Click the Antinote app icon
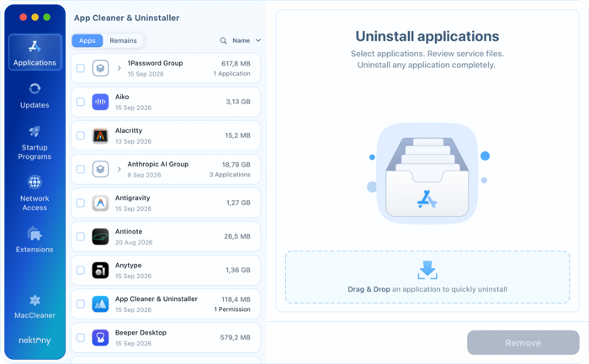This screenshot has width=589, height=364. tap(100, 236)
